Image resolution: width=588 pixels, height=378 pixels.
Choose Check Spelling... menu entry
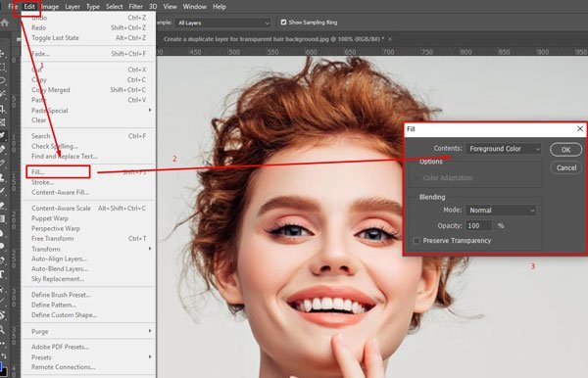pyautogui.click(x=89, y=146)
